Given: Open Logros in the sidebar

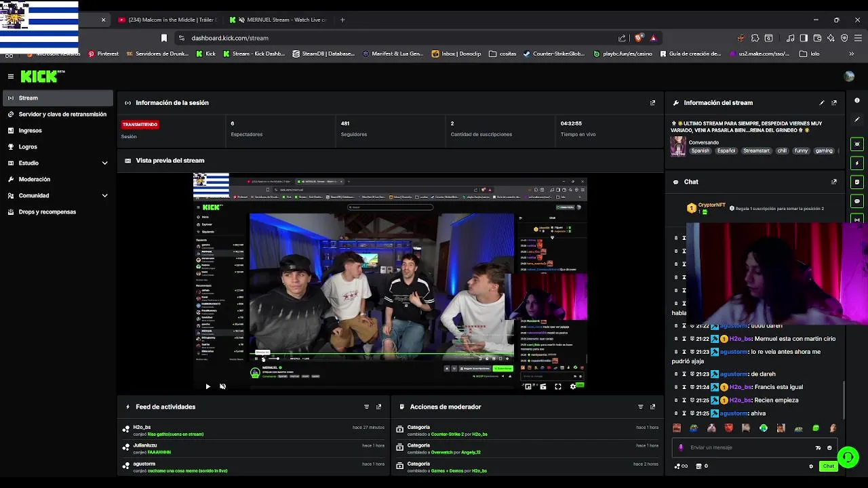Looking at the screenshot, I should 57,146.
